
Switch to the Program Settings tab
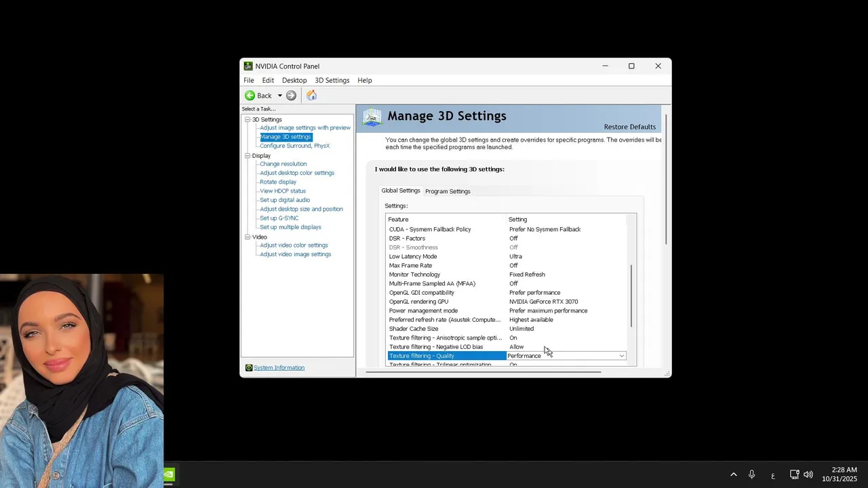[x=448, y=191]
